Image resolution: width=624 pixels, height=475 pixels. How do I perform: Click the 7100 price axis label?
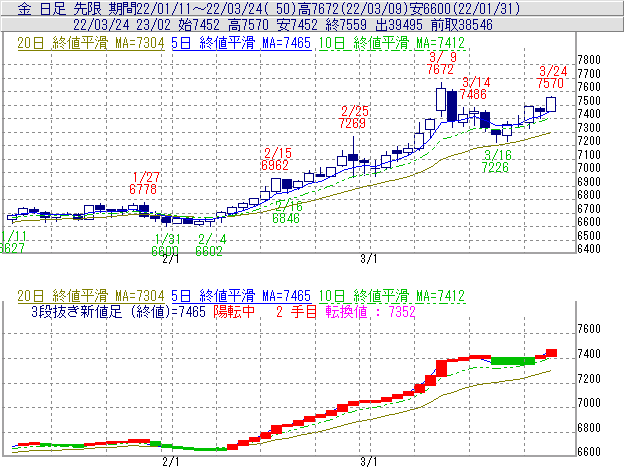(589, 154)
